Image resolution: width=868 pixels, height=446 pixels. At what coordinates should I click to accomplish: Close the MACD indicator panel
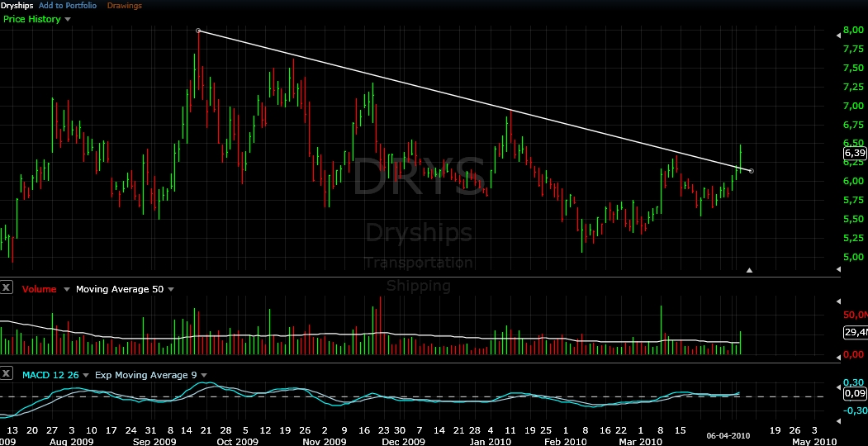point(6,373)
